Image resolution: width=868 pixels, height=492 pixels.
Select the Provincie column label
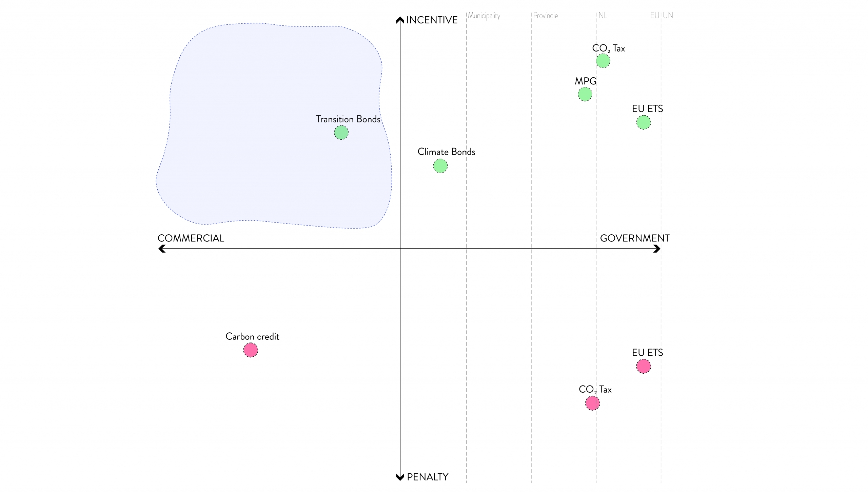coord(545,16)
